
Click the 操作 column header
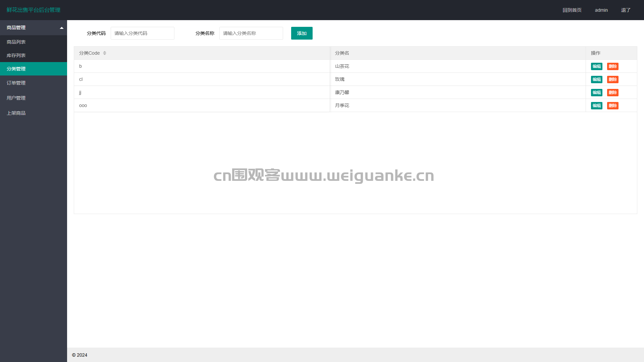point(611,53)
